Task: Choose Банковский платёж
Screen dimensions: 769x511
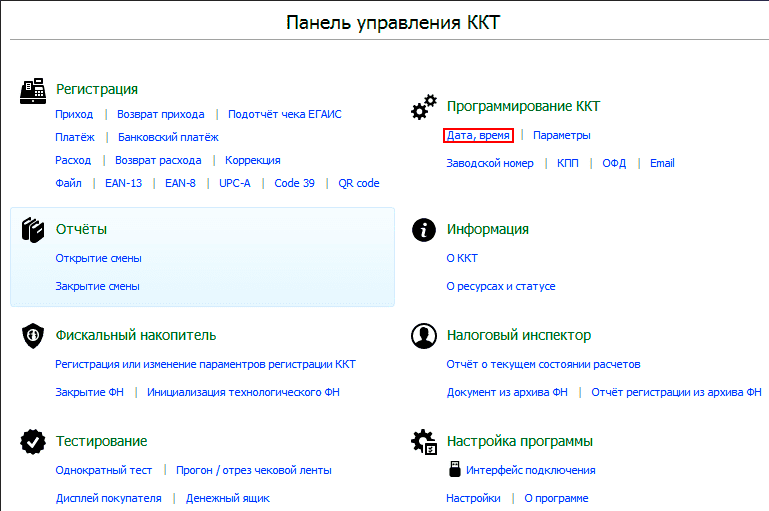Action: 168,137
